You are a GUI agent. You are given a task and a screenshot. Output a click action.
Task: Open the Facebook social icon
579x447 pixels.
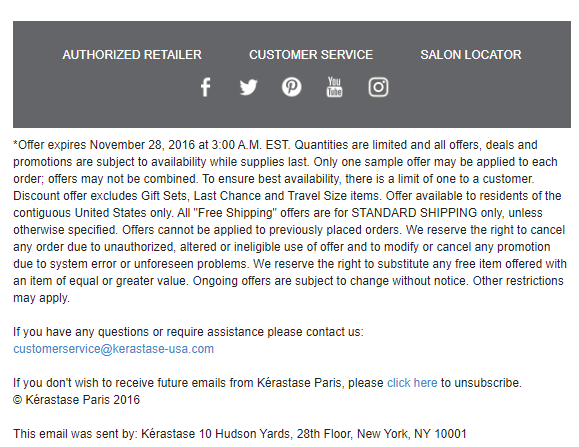(206, 87)
